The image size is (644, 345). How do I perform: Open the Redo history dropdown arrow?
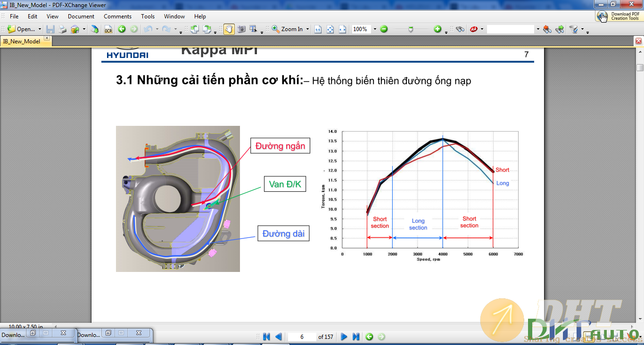tap(175, 29)
